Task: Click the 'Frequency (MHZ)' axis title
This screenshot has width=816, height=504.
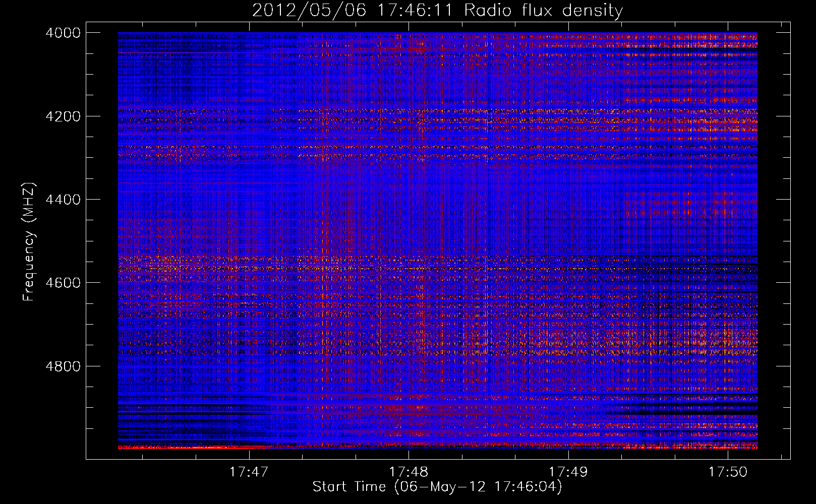Action: [29, 242]
